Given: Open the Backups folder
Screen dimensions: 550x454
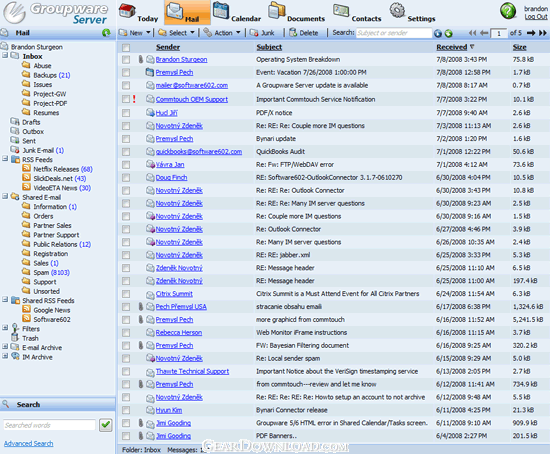Looking at the screenshot, I should [x=46, y=75].
